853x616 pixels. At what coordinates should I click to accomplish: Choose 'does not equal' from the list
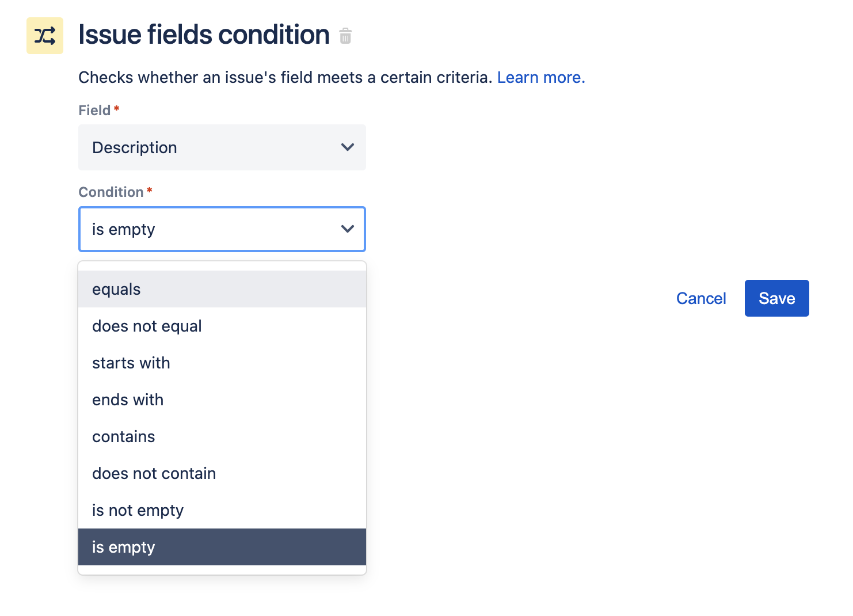coord(222,326)
